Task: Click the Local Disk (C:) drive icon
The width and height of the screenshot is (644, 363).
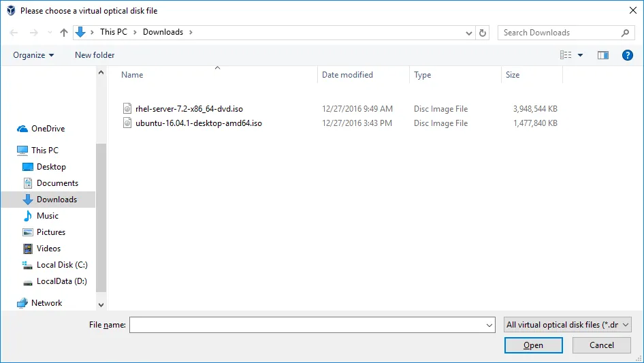Action: pyautogui.click(x=27, y=265)
